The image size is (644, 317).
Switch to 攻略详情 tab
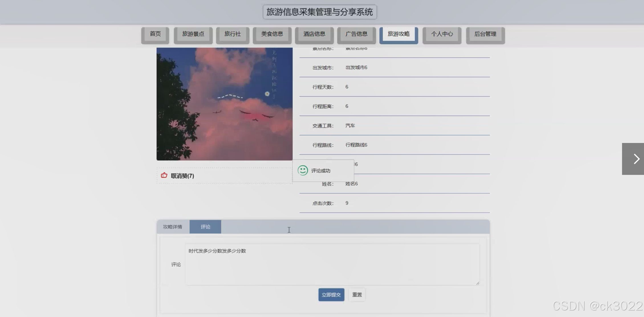[172, 227]
